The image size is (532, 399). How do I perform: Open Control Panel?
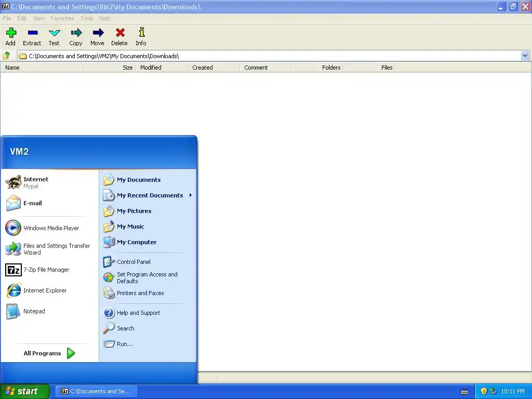click(127, 262)
